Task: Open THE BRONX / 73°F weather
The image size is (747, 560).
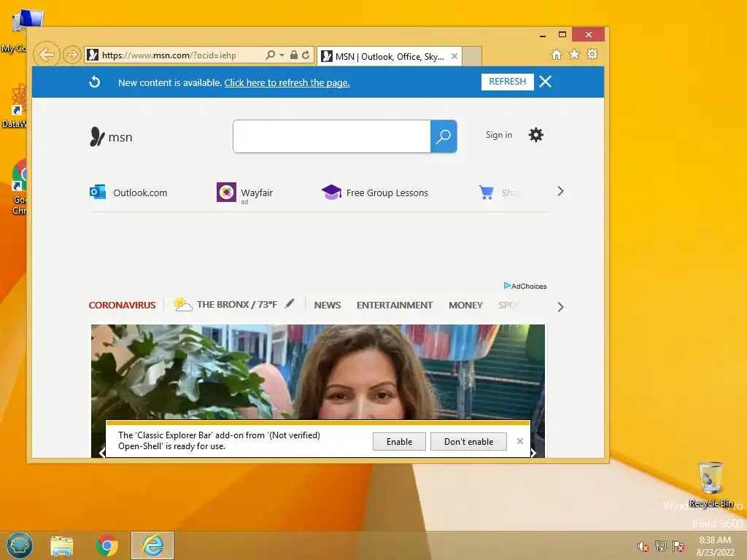Action: click(x=225, y=305)
